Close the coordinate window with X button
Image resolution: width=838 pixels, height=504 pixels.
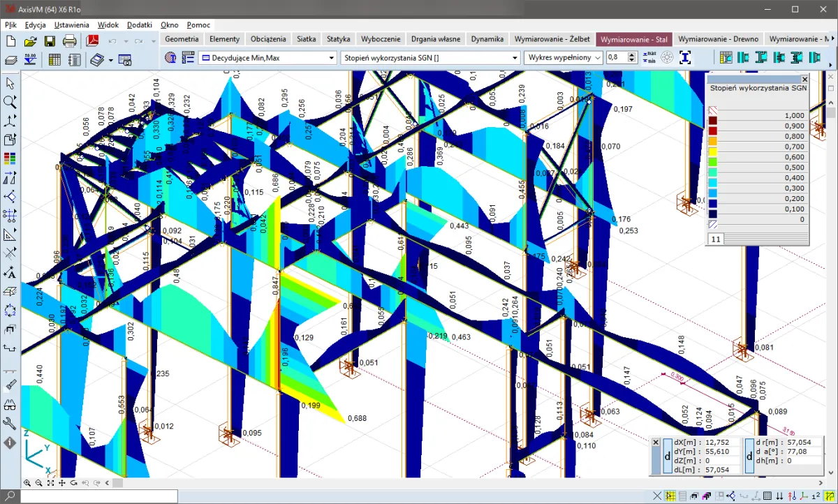click(x=656, y=443)
